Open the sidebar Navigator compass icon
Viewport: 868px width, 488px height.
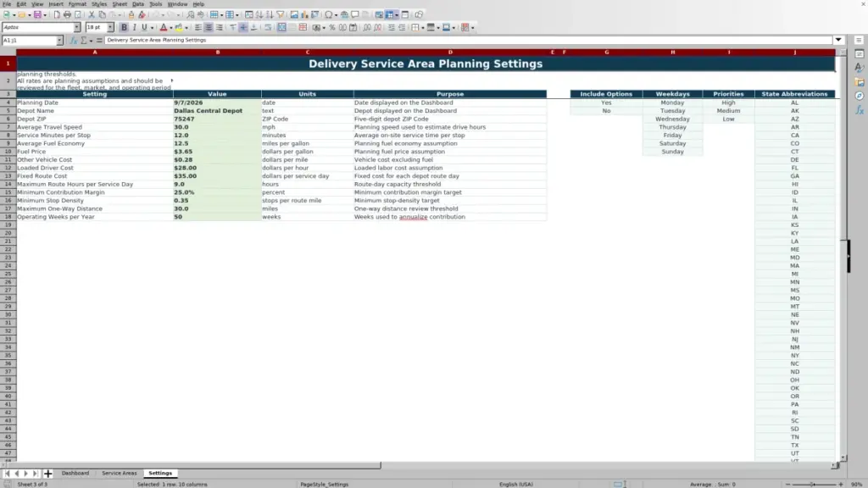click(x=860, y=96)
